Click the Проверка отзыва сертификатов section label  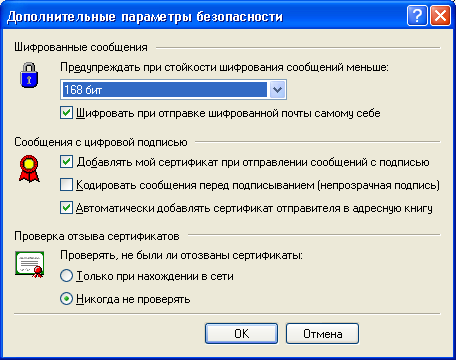(x=97, y=236)
